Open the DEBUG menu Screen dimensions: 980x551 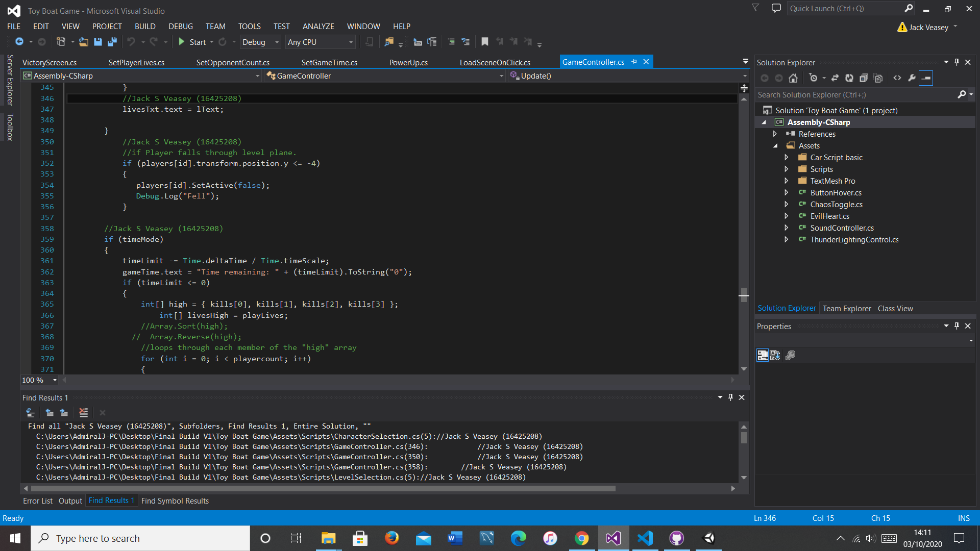click(181, 27)
